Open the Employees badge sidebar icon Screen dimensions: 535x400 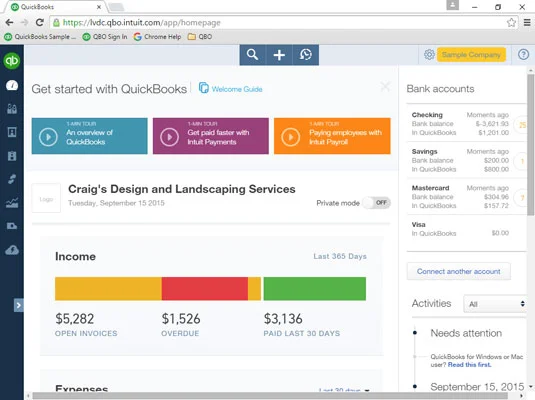(x=12, y=156)
